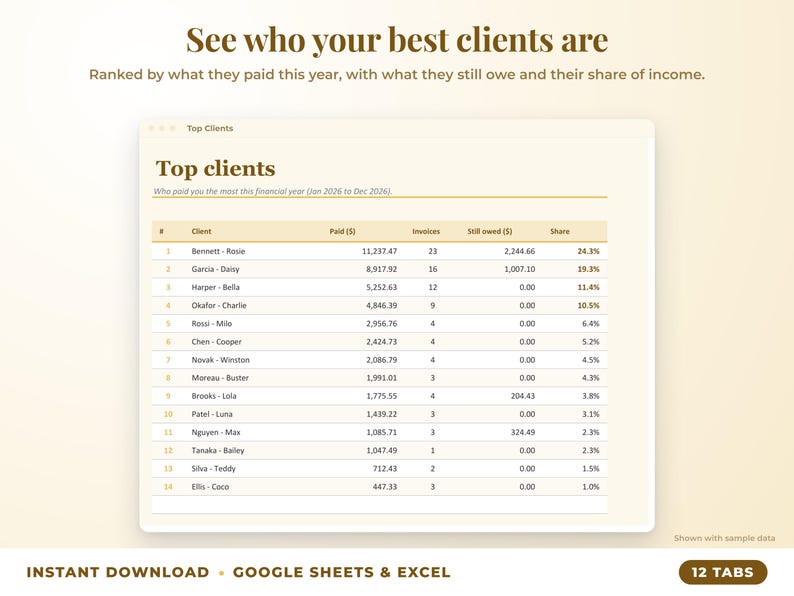Image resolution: width=794 pixels, height=596 pixels.
Task: Select the Tanaka - Bailey client cell
Action: 218,450
